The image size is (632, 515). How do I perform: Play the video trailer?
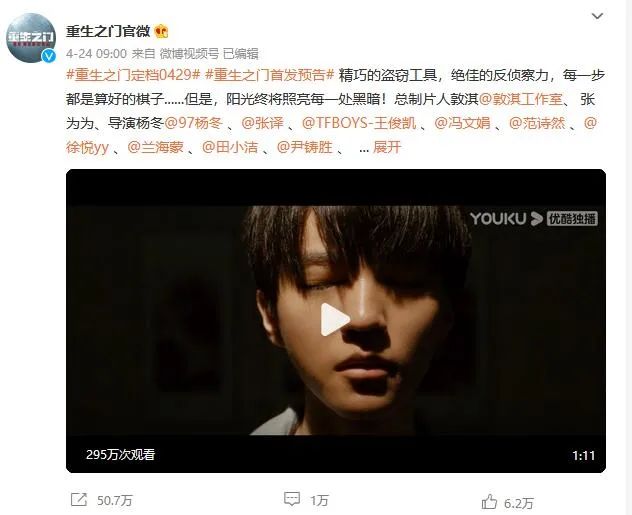[x=335, y=320]
